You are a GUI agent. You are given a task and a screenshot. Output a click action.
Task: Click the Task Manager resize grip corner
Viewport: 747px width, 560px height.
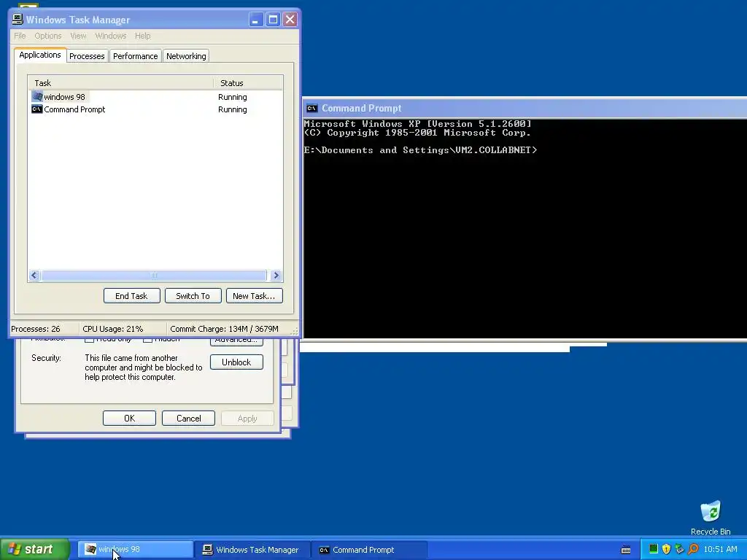click(x=295, y=331)
